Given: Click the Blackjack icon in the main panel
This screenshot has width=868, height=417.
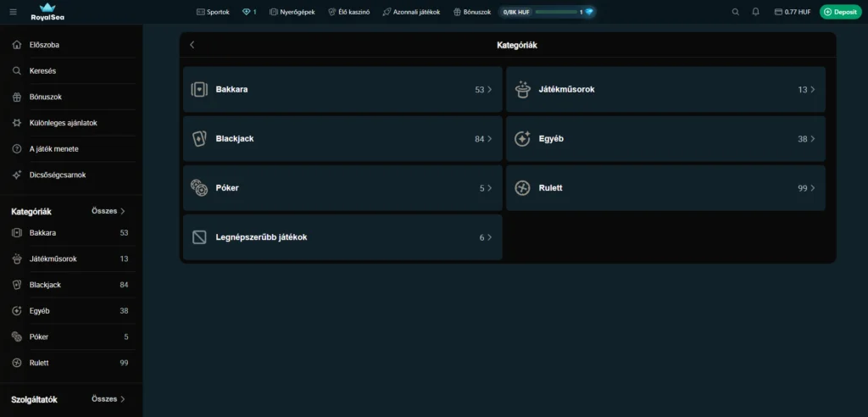Looking at the screenshot, I should coord(199,139).
